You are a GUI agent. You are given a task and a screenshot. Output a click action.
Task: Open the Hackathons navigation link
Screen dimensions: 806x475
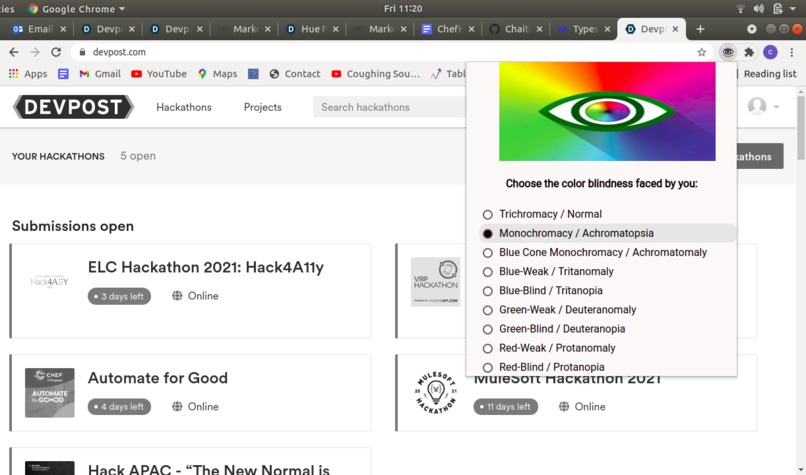coord(184,107)
